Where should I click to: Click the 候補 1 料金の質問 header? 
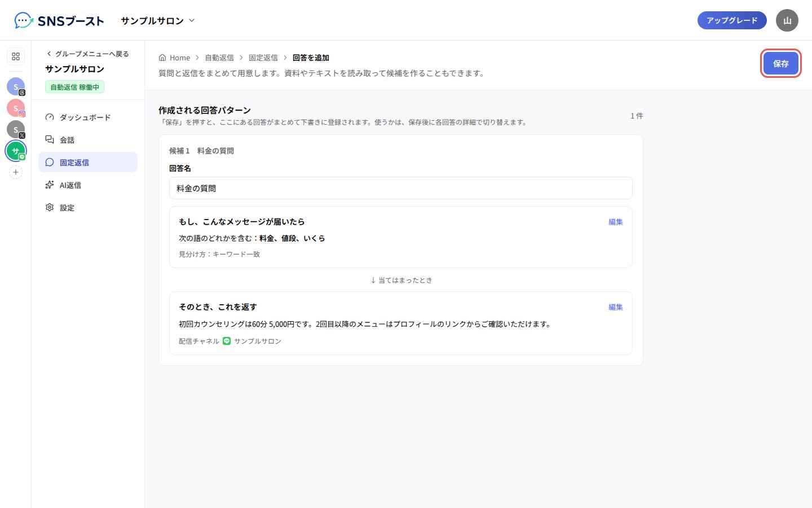[x=201, y=151]
